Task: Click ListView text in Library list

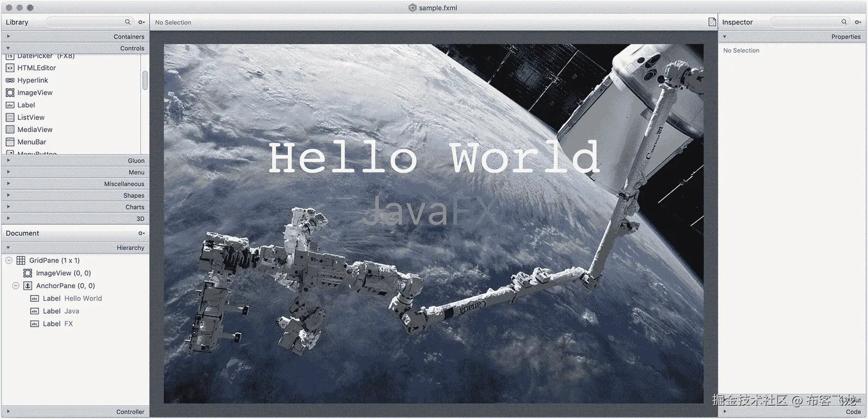Action: click(31, 117)
